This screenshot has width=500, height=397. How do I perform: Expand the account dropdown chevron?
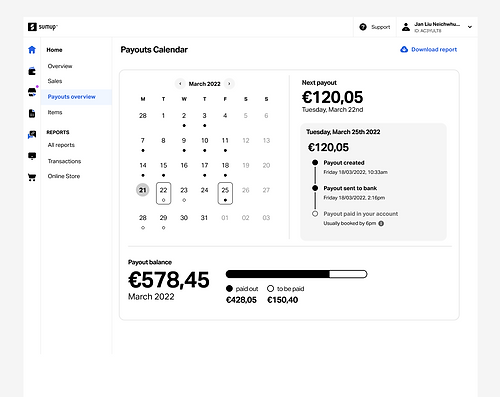[x=470, y=27]
